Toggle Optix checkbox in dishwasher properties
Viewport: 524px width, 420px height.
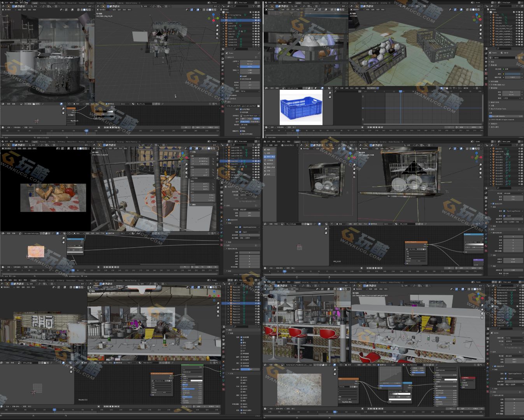pyautogui.click(x=504, y=216)
